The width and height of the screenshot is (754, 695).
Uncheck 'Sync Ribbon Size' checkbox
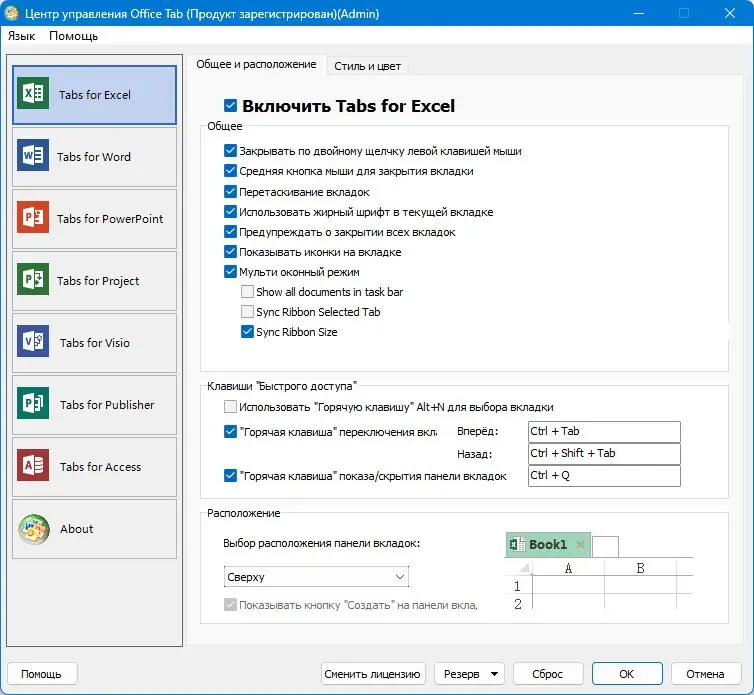pos(247,332)
